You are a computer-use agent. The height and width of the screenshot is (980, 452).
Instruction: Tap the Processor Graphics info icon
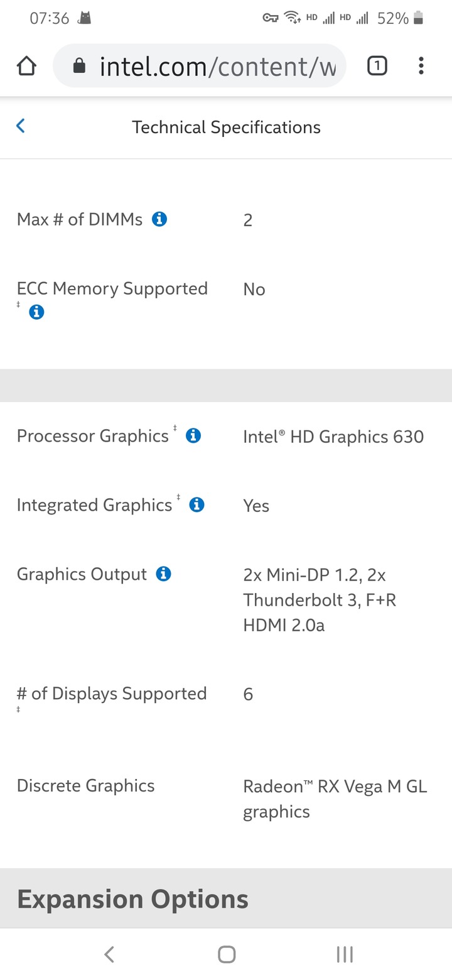click(193, 435)
